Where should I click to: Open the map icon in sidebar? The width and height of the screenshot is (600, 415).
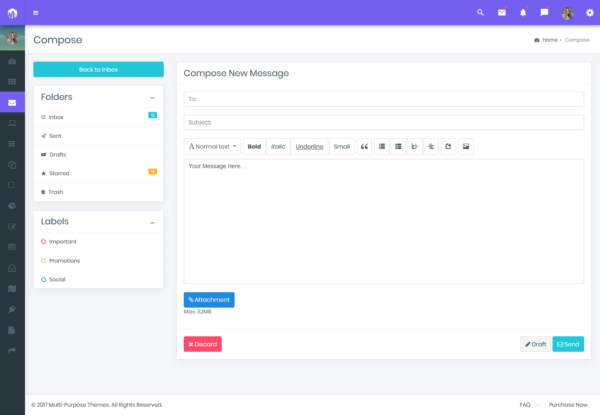click(x=12, y=289)
